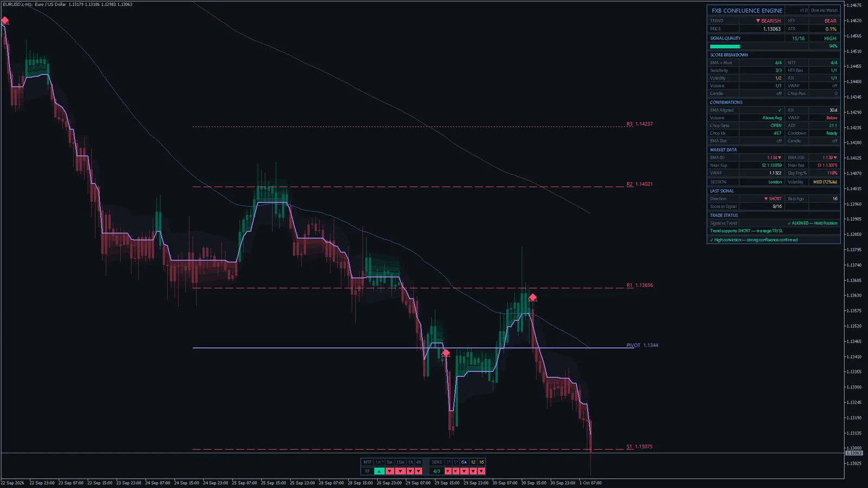Click the MED (72%ile) volatility value
The height and width of the screenshot is (488, 868).
pos(825,182)
